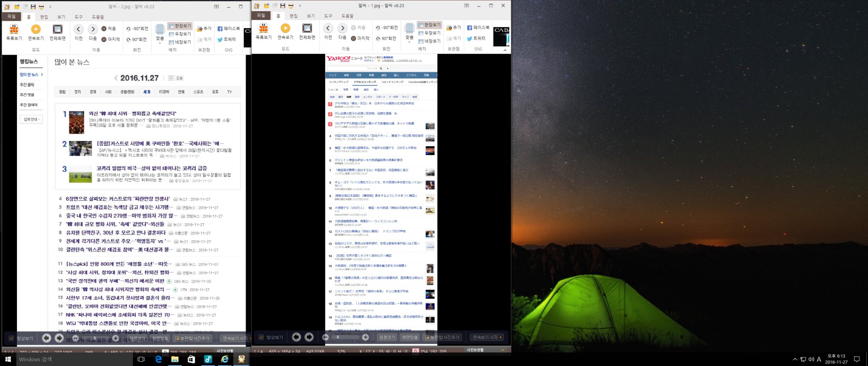
Task: Start 연속보기 slideshow in the 1.jpg window
Action: click(285, 32)
